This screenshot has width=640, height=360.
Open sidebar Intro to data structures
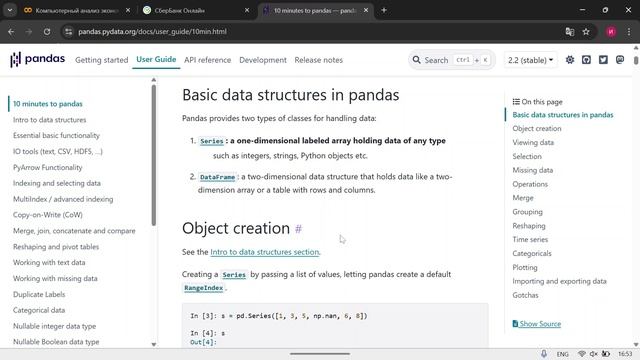tap(49, 120)
